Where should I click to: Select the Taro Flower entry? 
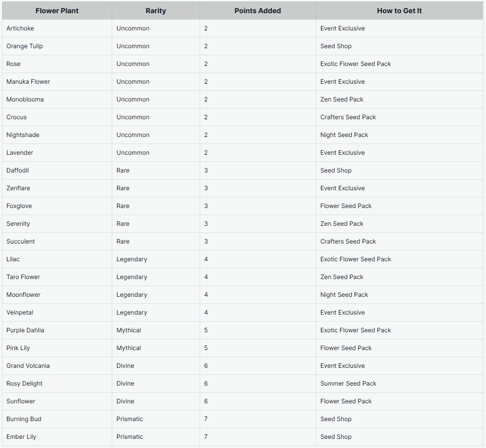tap(23, 277)
